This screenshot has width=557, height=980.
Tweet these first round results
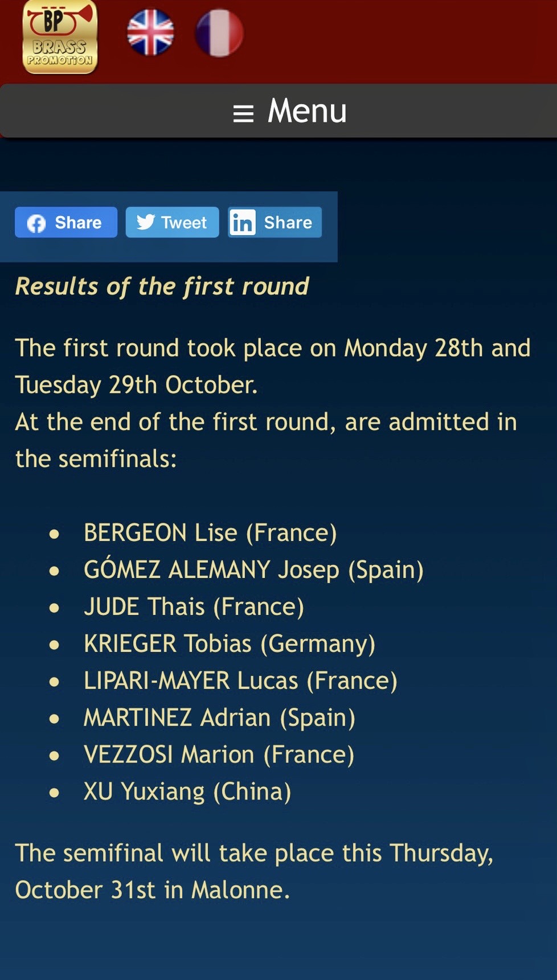click(172, 222)
